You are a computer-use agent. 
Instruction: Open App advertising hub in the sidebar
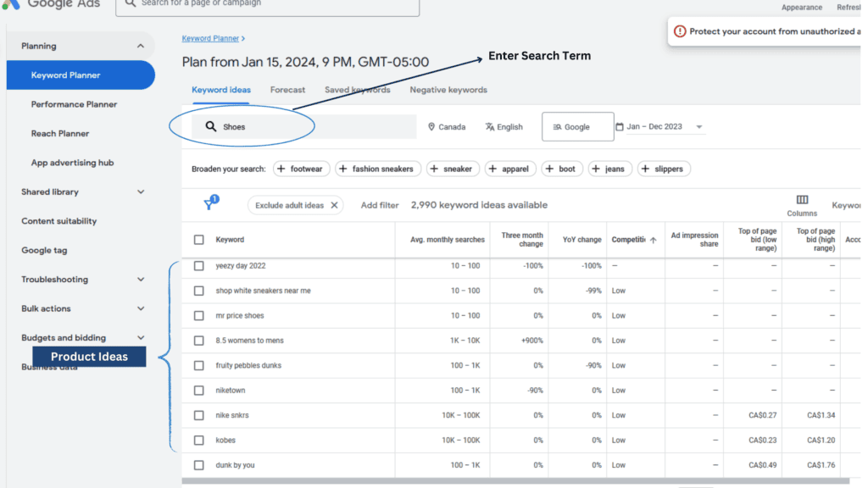pyautogui.click(x=73, y=163)
